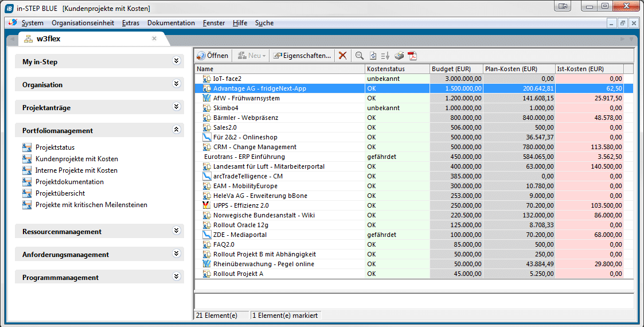The height and width of the screenshot is (327, 644).
Task: Click the icon next to UPPS - Effizienz 2.0
Action: [x=207, y=205]
